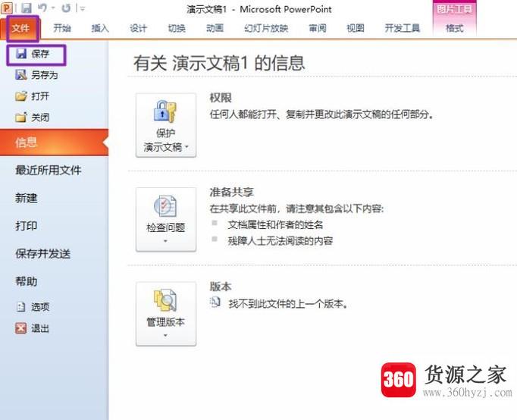This screenshot has height=420, width=517.
Task: Click the 检查问题 button
Action: pos(166,219)
